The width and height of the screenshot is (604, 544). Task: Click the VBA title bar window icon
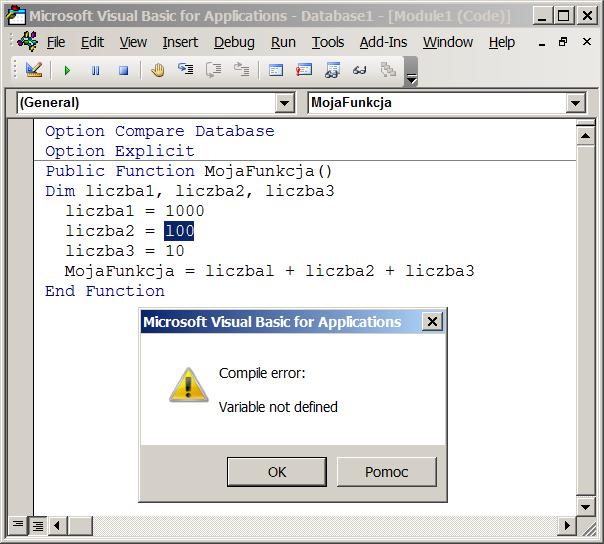[16, 16]
